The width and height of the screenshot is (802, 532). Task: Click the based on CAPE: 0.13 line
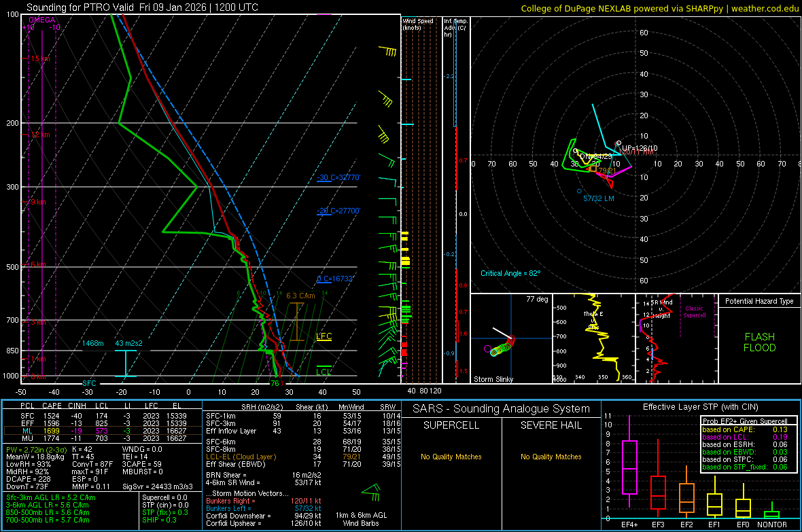(x=745, y=429)
